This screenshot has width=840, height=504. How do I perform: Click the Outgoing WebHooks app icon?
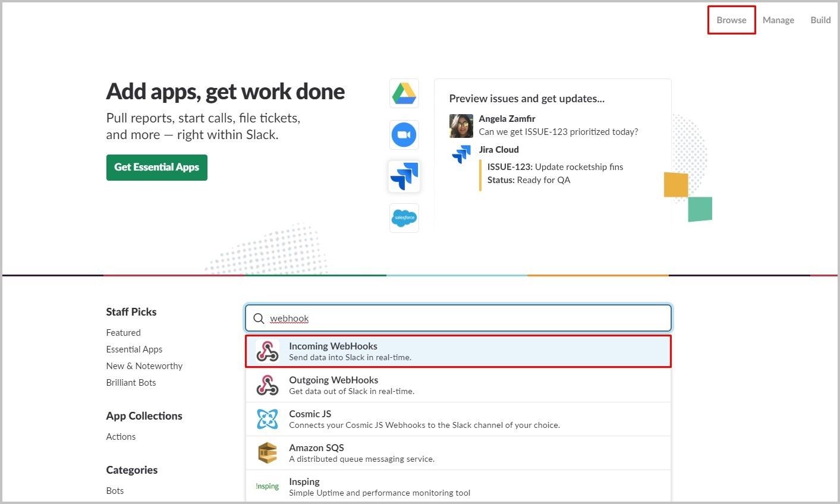pyautogui.click(x=268, y=385)
